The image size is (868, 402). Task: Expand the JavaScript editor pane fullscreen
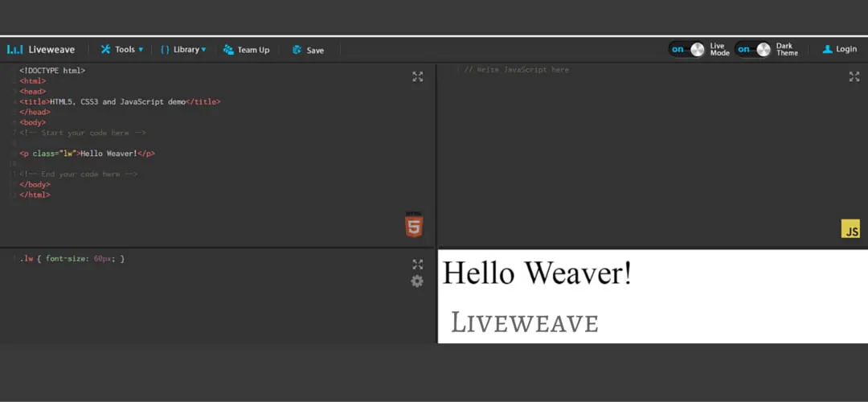(x=854, y=77)
